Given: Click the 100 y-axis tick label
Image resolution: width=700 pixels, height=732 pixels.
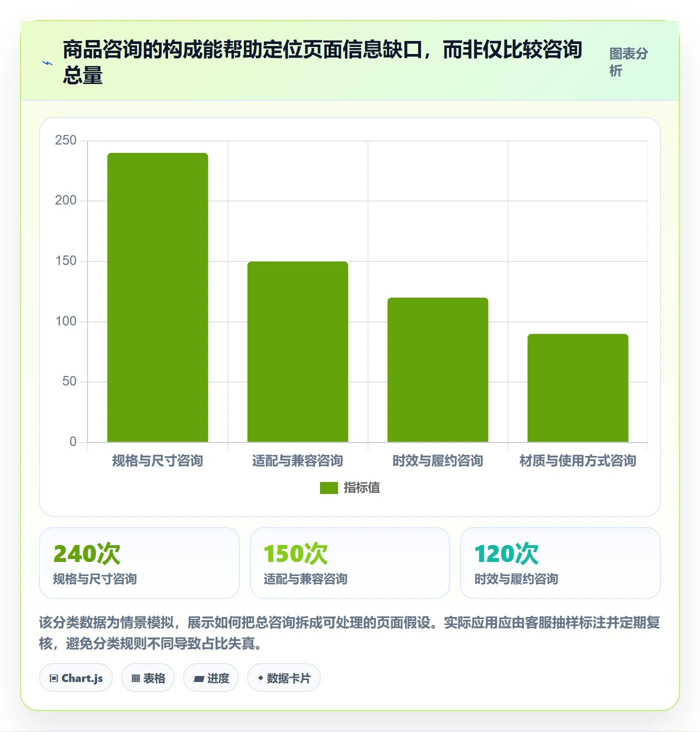Looking at the screenshot, I should 66,321.
